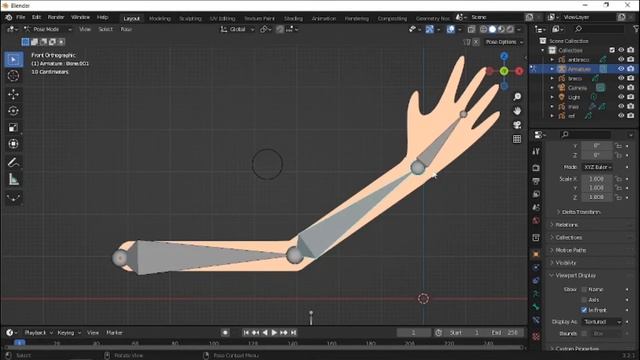Open the timeline Keying popover
The image size is (640, 360).
point(69,333)
